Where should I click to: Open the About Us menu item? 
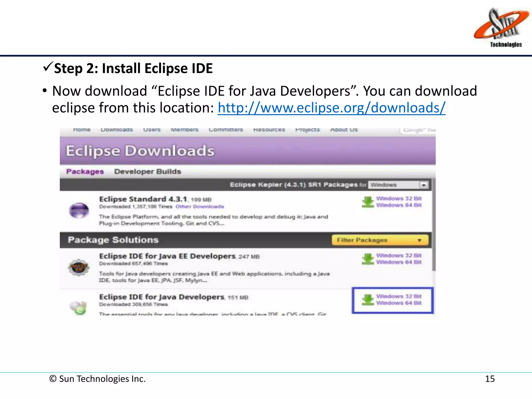[x=344, y=130]
